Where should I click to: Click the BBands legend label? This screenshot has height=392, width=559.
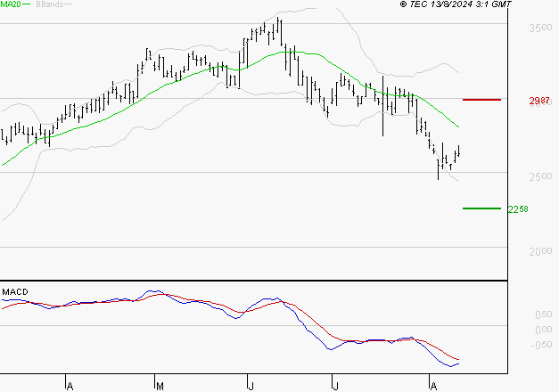pyautogui.click(x=49, y=4)
